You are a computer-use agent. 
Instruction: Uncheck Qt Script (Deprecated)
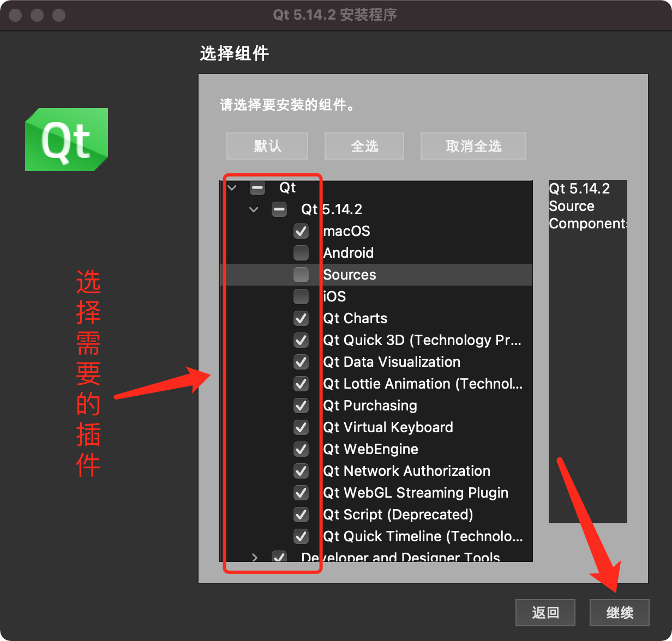click(301, 515)
